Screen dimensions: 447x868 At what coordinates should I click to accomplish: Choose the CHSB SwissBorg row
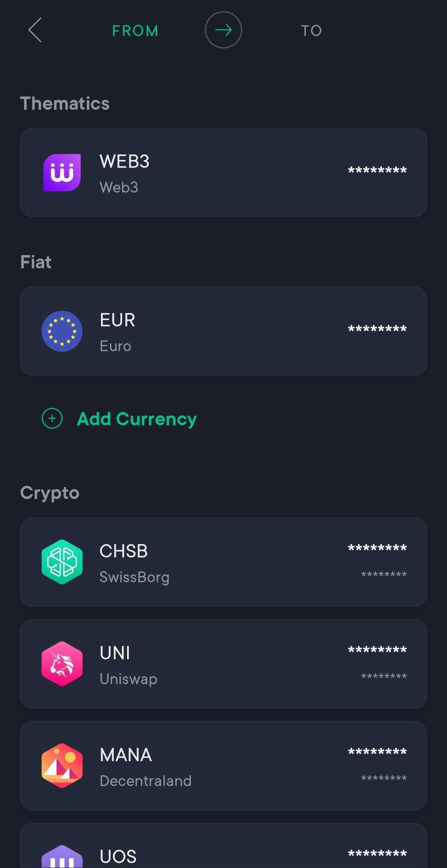pos(223,562)
